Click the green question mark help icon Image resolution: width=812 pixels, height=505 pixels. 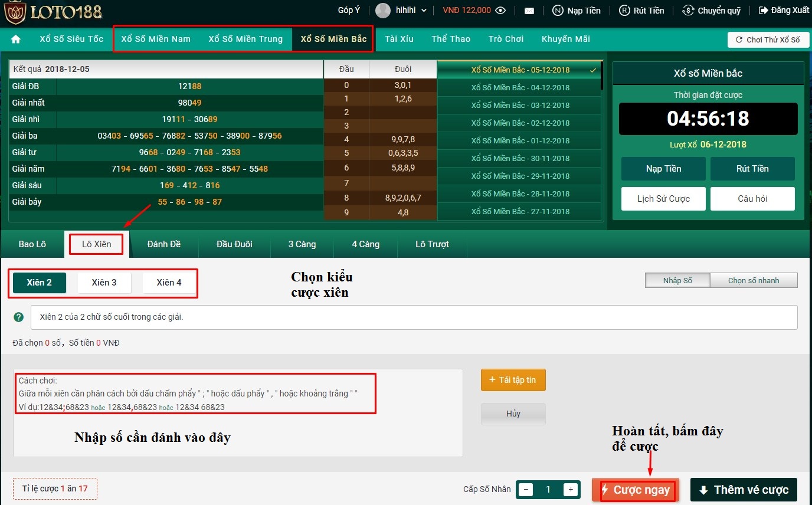19,317
